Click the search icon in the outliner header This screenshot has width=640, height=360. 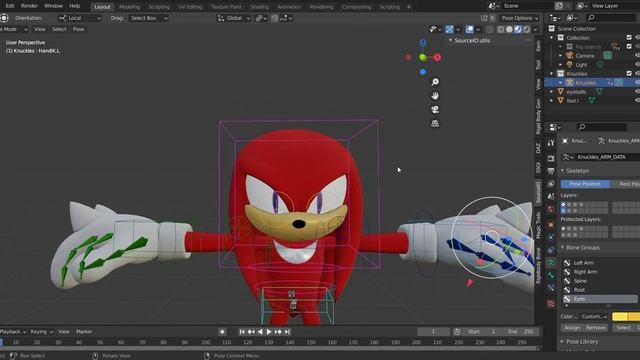(591, 18)
